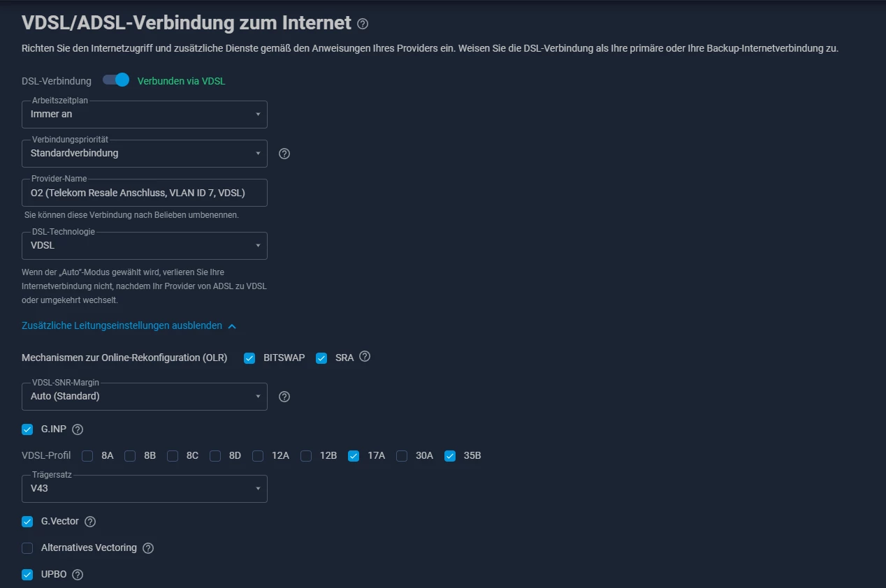Click help icon beside Alternatives Vectoring
The image size is (886, 588).
click(148, 548)
